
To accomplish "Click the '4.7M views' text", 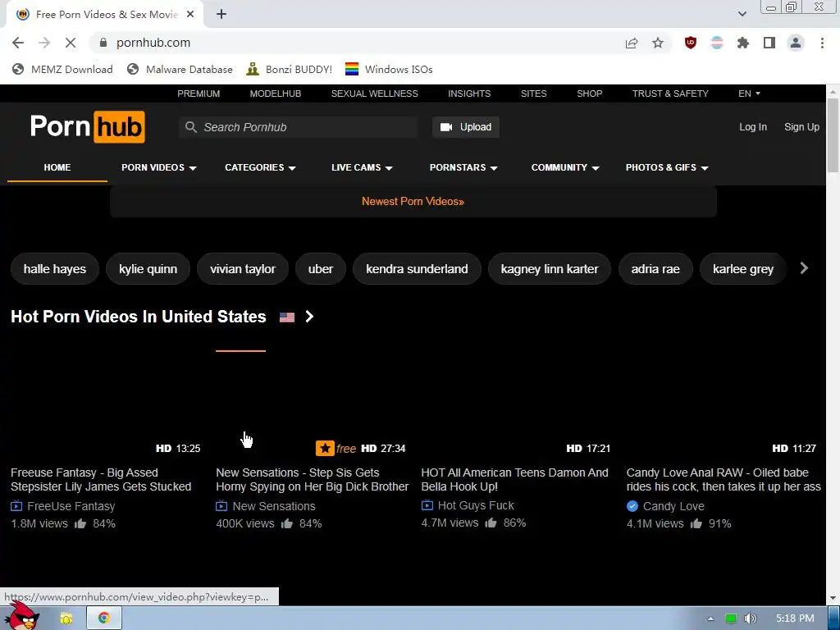I will [x=450, y=523].
